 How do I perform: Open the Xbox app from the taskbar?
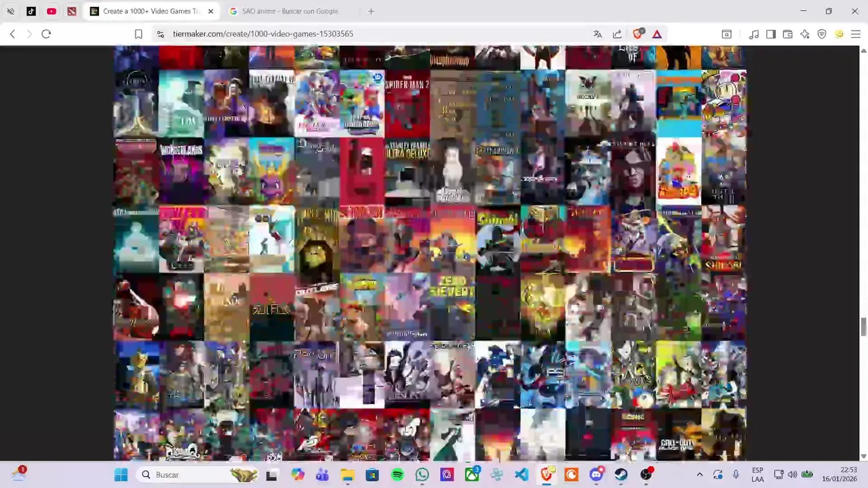[472, 474]
